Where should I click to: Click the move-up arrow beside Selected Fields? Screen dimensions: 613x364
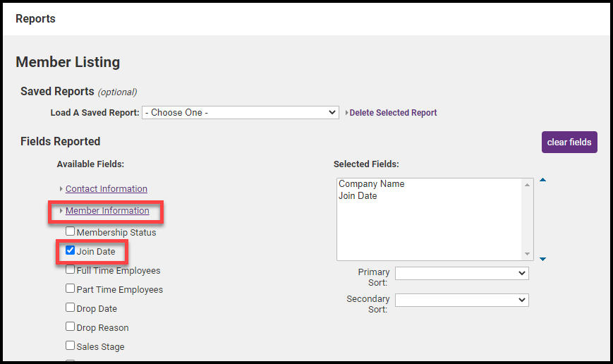[x=542, y=180]
